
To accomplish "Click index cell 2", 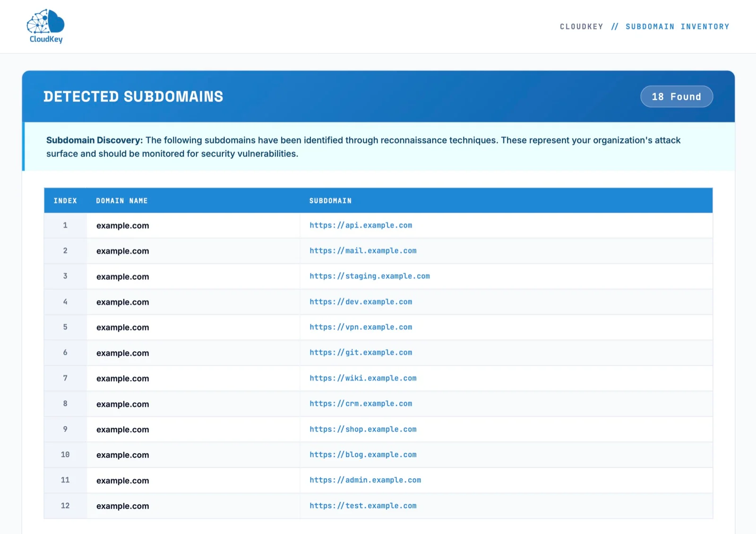I will point(65,251).
